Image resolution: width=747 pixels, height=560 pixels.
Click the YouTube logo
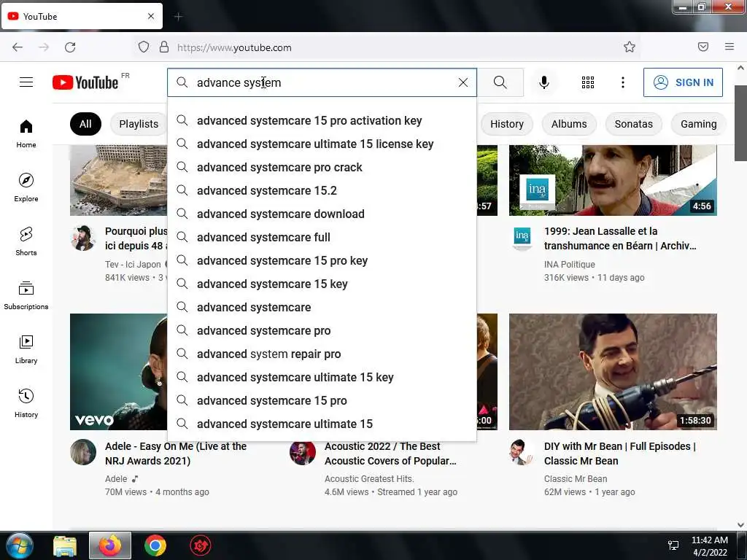85,82
